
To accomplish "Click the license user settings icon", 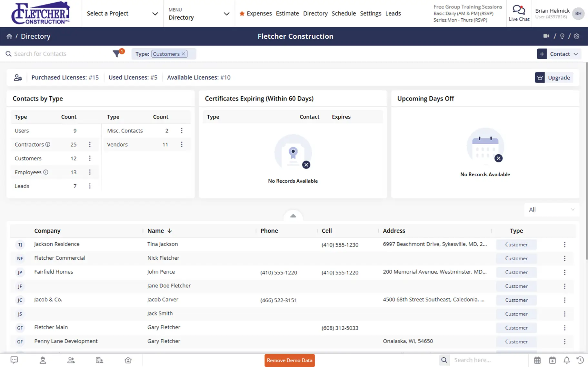I will pos(18,77).
